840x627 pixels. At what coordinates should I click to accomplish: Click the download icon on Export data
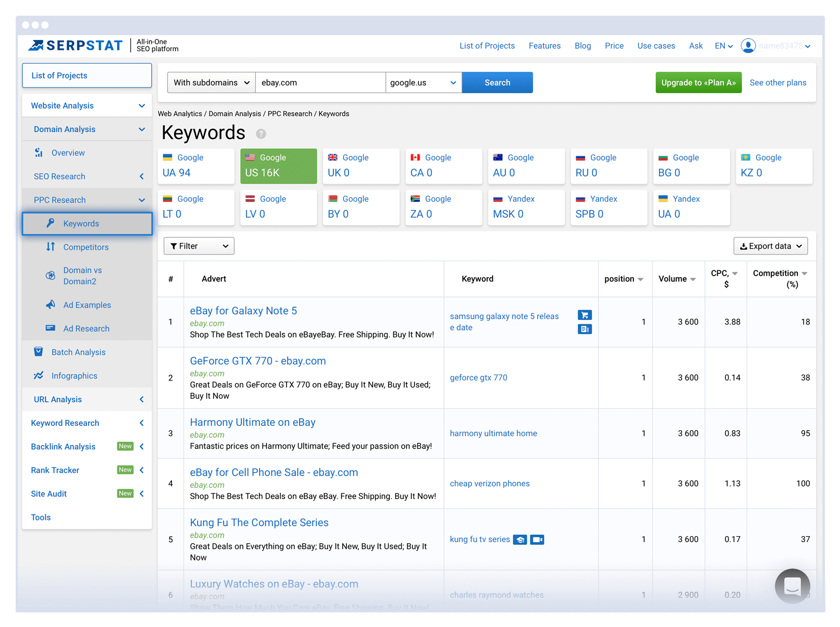[744, 246]
